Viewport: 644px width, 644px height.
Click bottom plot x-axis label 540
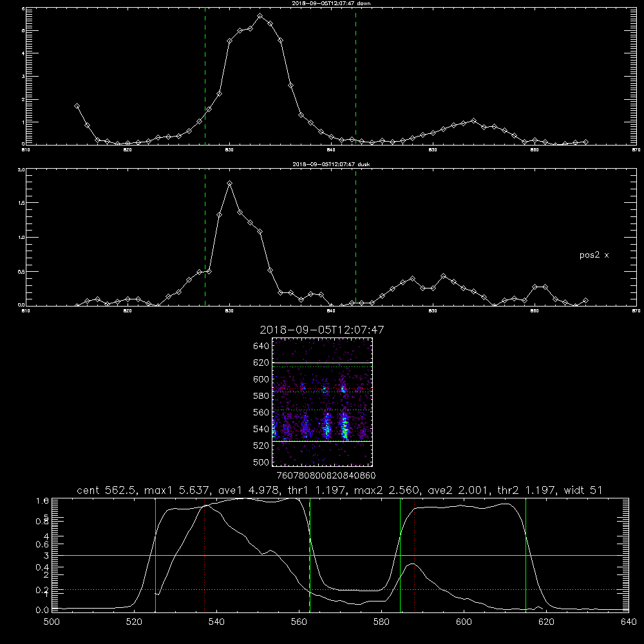coord(216,622)
